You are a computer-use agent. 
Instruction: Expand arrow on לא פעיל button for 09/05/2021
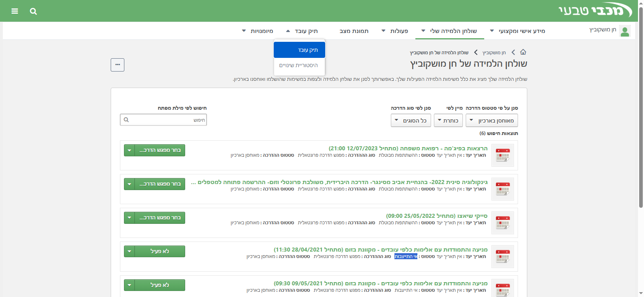coord(129,285)
